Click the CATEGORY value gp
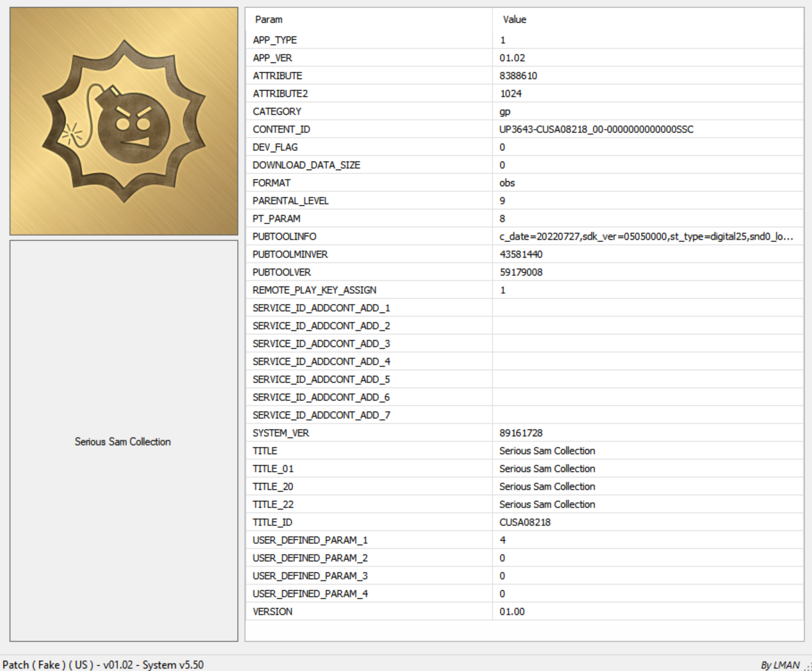The width and height of the screenshot is (812, 671). 505,112
